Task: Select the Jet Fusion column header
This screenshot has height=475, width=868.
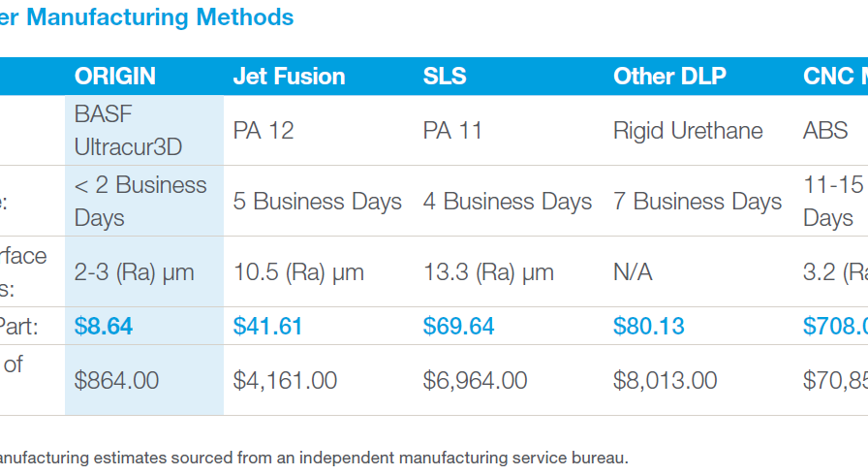Action: click(289, 77)
